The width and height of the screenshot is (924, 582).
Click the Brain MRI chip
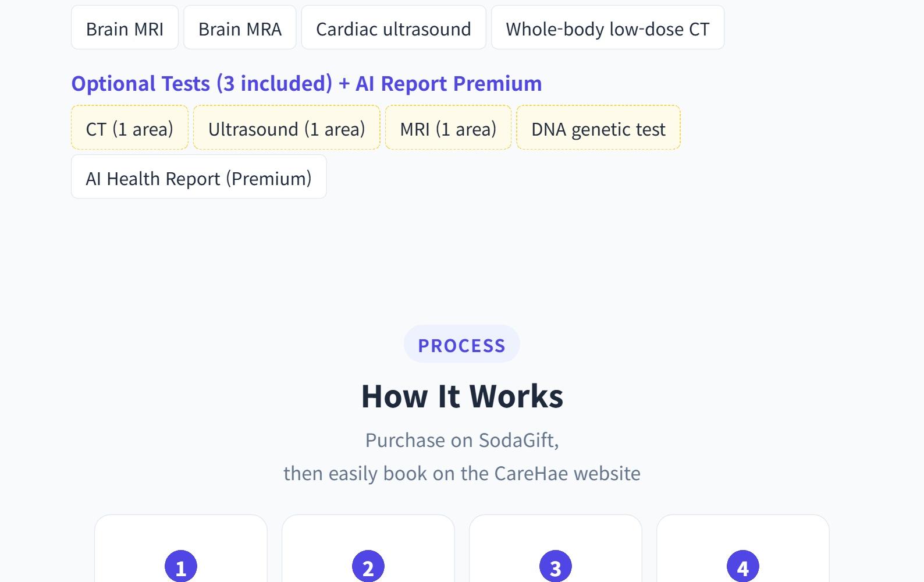tap(125, 28)
